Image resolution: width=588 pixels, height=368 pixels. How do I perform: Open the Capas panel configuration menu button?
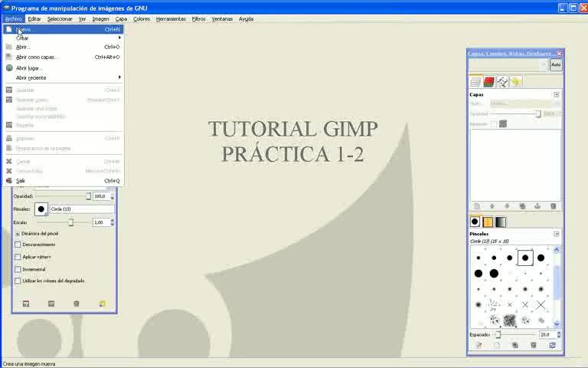(x=556, y=94)
